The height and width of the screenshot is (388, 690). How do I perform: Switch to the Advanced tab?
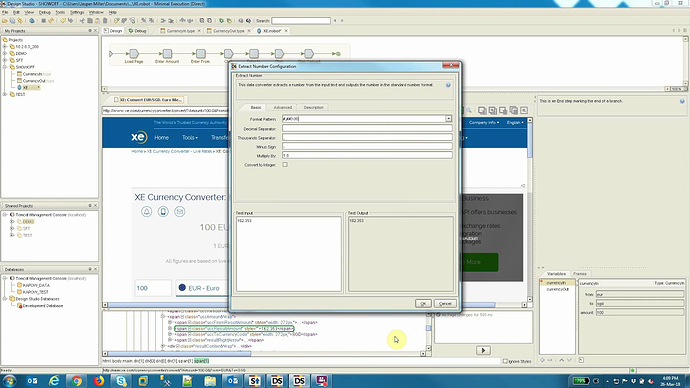click(x=283, y=107)
